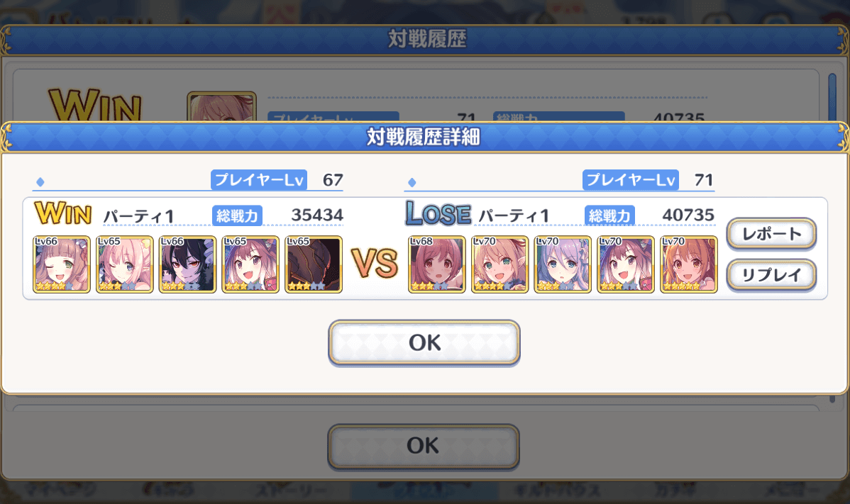Open the レポート battle report
Viewport: 850px width, 504px height.
click(x=771, y=234)
